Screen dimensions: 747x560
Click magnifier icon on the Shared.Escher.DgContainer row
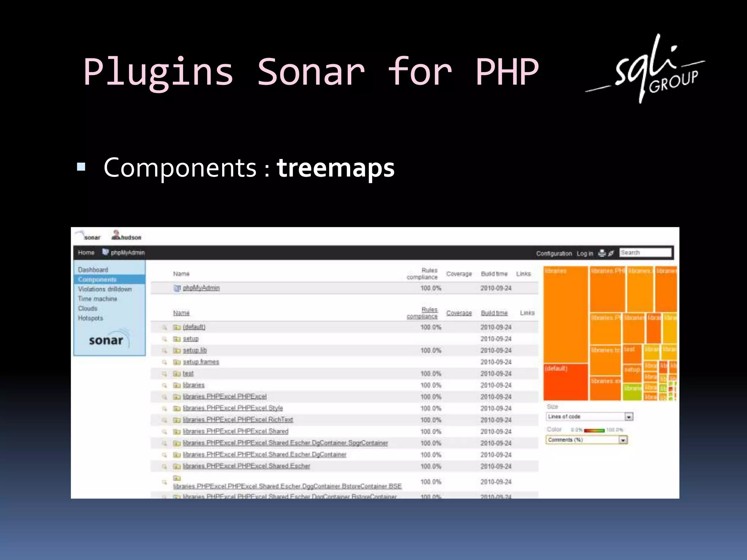[165, 455]
